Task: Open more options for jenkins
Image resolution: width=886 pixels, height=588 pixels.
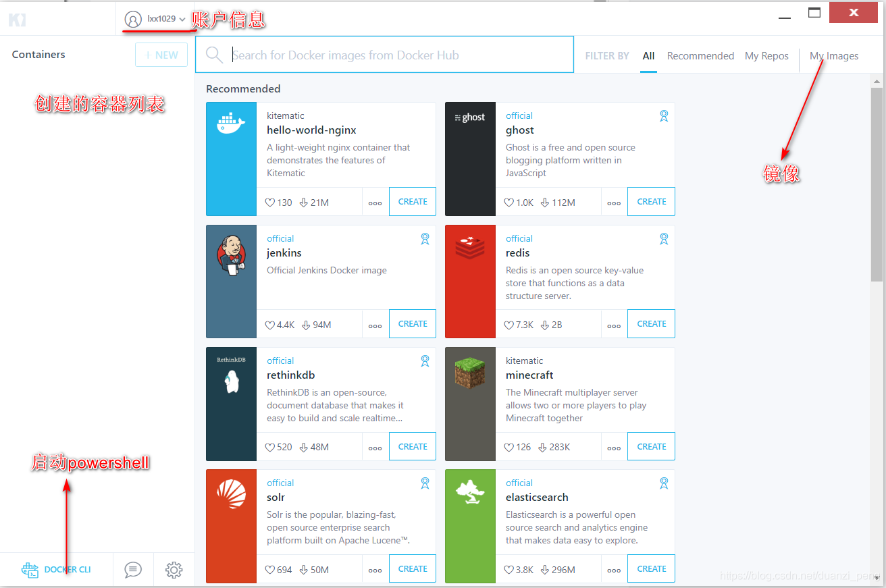Action: (375, 325)
